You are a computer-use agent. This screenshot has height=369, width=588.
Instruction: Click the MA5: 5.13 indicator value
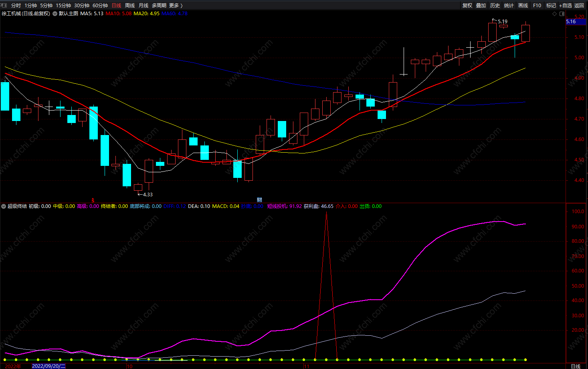(92, 14)
